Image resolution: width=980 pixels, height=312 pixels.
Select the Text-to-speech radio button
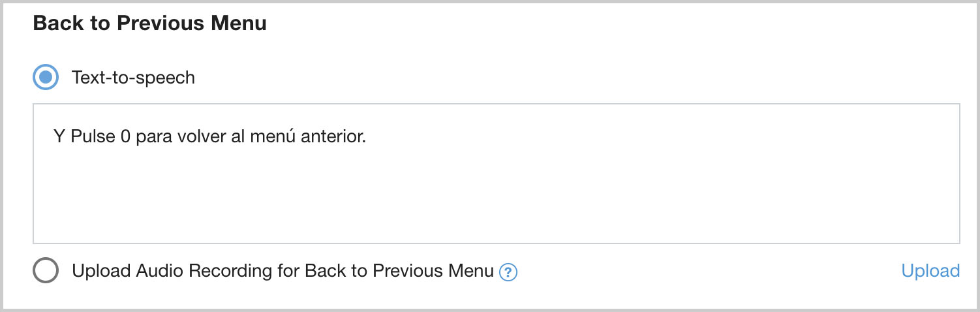46,78
